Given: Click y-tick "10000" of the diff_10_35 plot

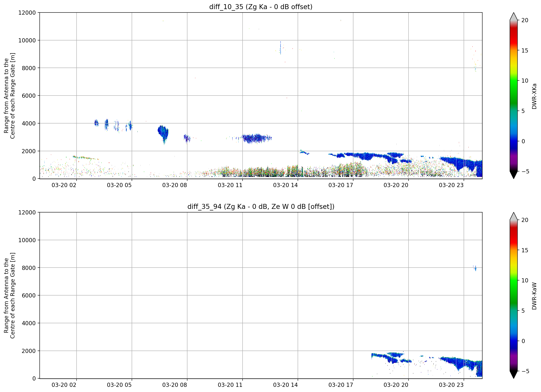Looking at the screenshot, I should (x=27, y=40).
